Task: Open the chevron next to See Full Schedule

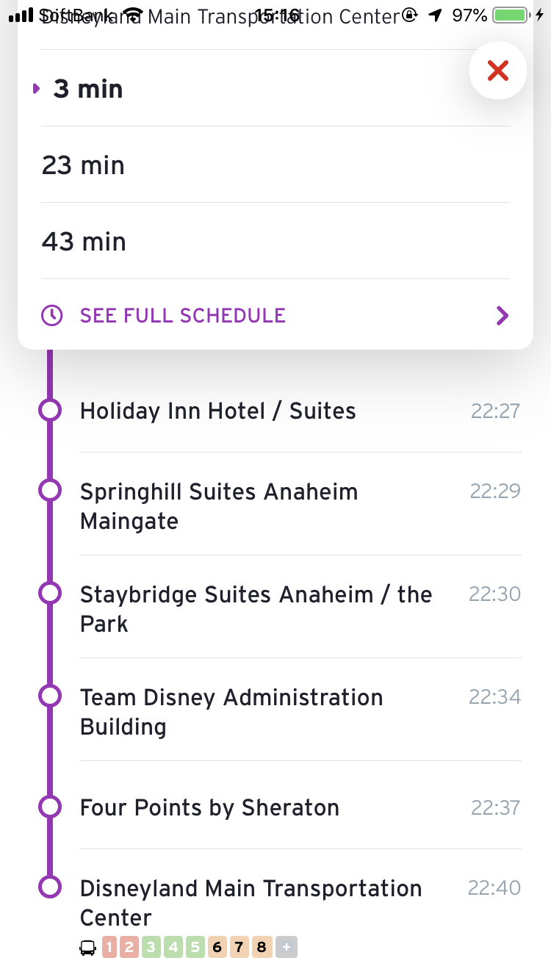Action: point(503,316)
